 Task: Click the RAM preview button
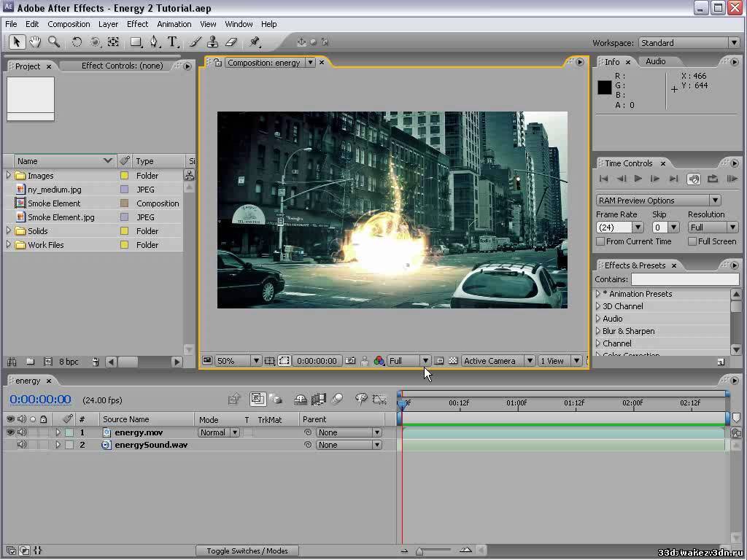click(x=732, y=179)
